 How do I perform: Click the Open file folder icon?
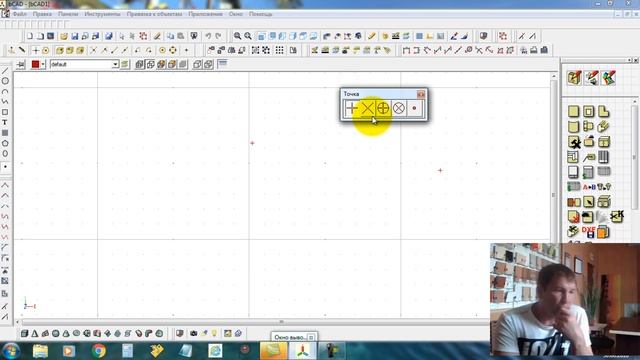point(64,36)
